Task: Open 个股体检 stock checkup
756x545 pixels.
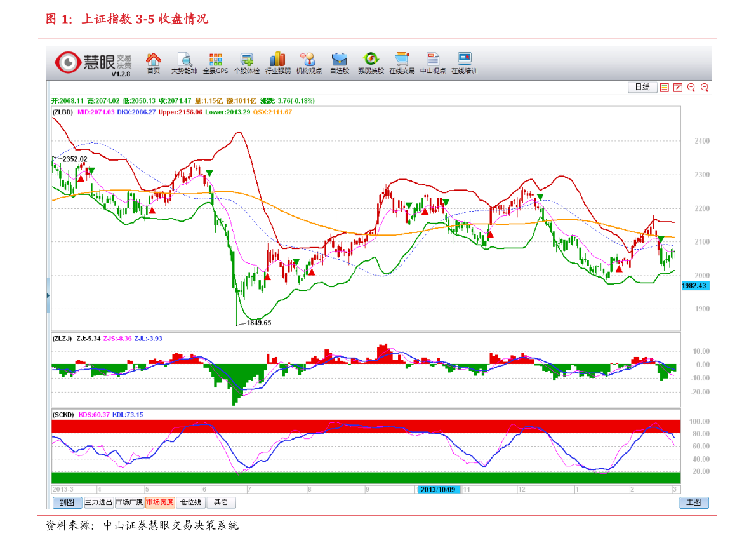Action: [x=246, y=63]
